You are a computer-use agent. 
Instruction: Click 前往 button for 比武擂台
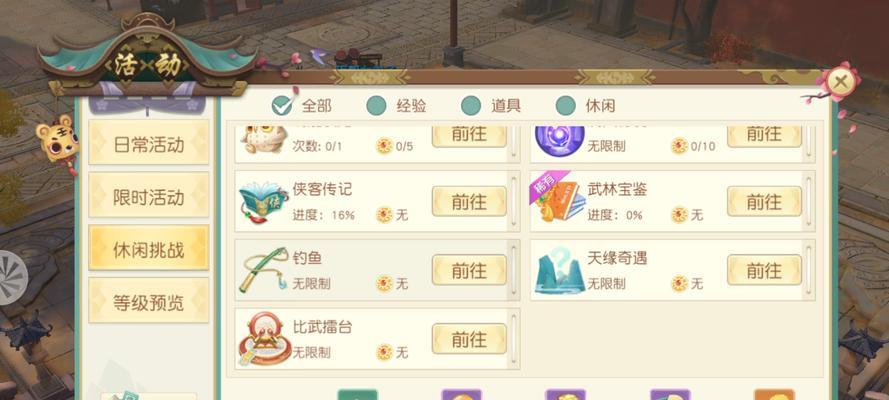click(x=469, y=339)
